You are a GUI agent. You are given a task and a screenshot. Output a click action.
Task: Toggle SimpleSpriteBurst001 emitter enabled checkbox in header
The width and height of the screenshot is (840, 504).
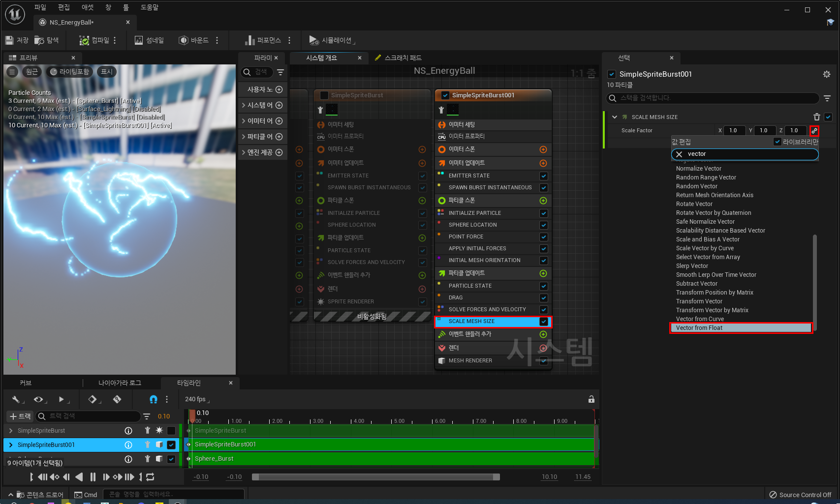pos(445,95)
